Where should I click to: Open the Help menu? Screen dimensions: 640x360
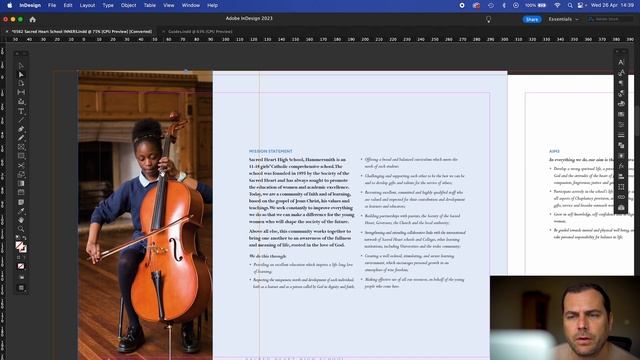point(212,5)
